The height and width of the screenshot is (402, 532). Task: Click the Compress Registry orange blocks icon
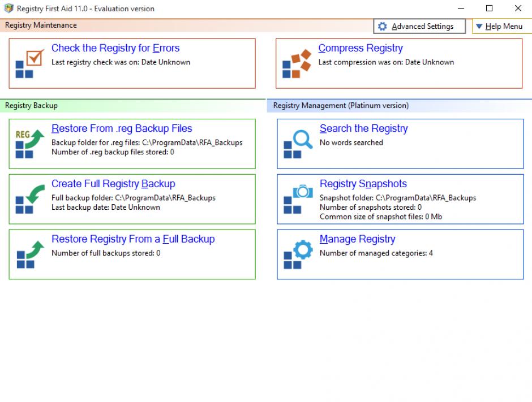pyautogui.click(x=297, y=64)
